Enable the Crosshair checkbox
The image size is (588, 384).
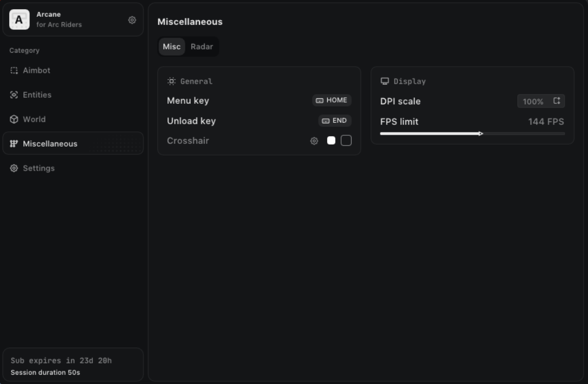[x=346, y=141]
